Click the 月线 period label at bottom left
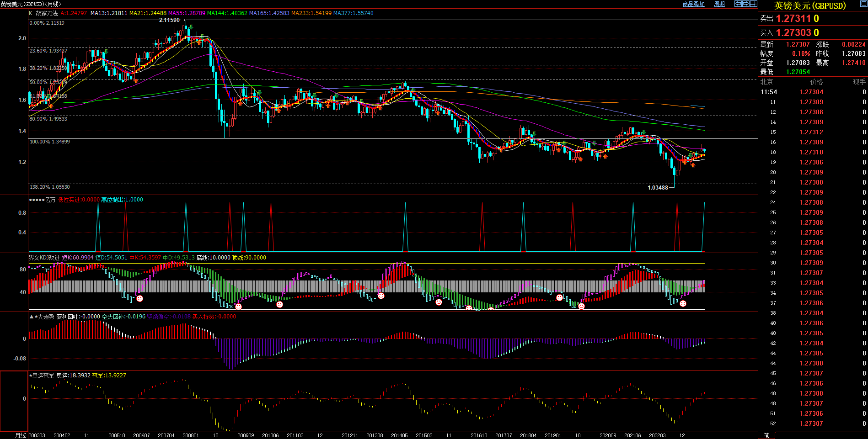This screenshot has height=439, width=868. pyautogui.click(x=20, y=435)
